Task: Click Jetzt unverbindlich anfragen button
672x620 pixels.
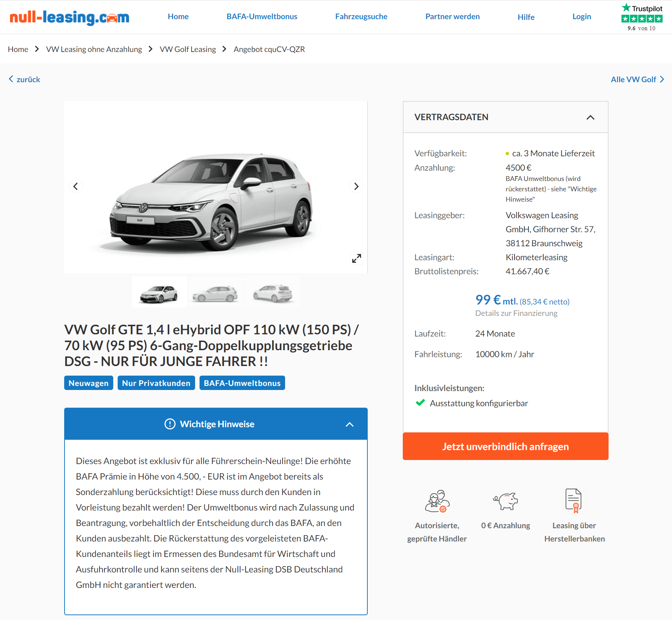Action: point(505,446)
